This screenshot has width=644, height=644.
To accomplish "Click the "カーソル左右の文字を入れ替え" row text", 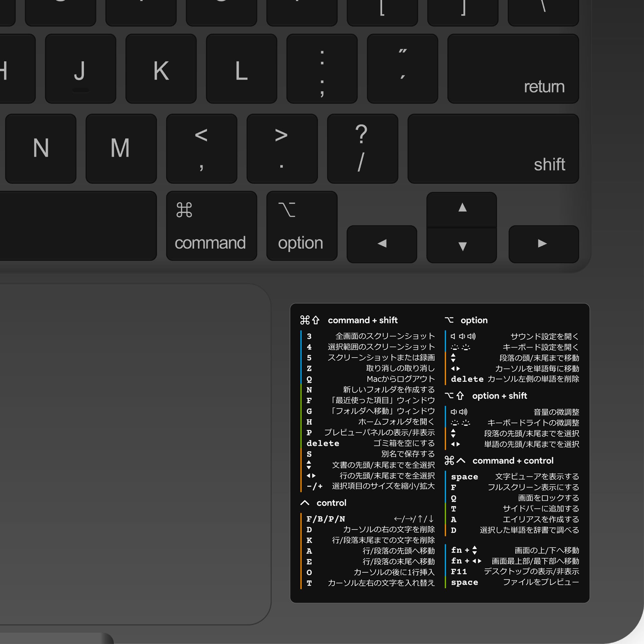I will tap(381, 583).
